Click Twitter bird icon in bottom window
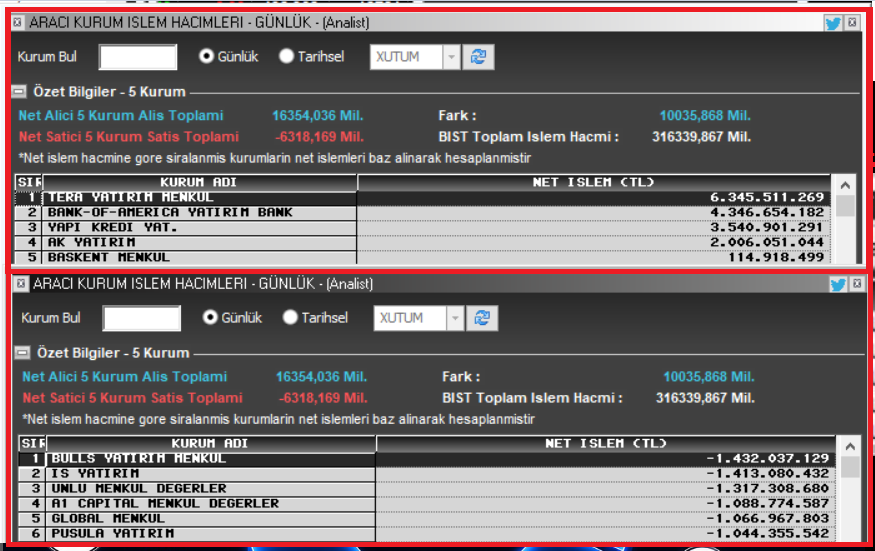 (x=838, y=284)
